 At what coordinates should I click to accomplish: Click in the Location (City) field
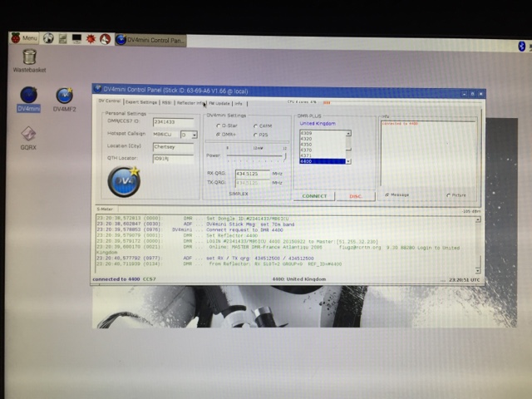pyautogui.click(x=174, y=147)
